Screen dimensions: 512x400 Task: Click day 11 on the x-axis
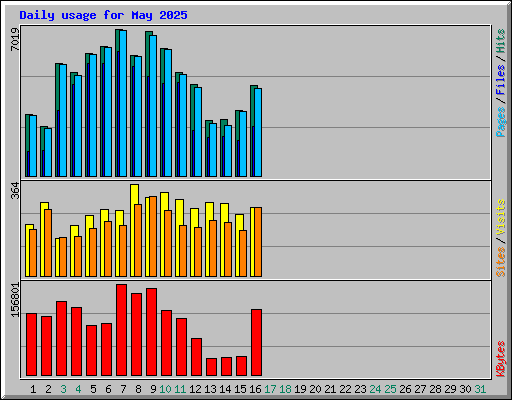tap(180, 389)
